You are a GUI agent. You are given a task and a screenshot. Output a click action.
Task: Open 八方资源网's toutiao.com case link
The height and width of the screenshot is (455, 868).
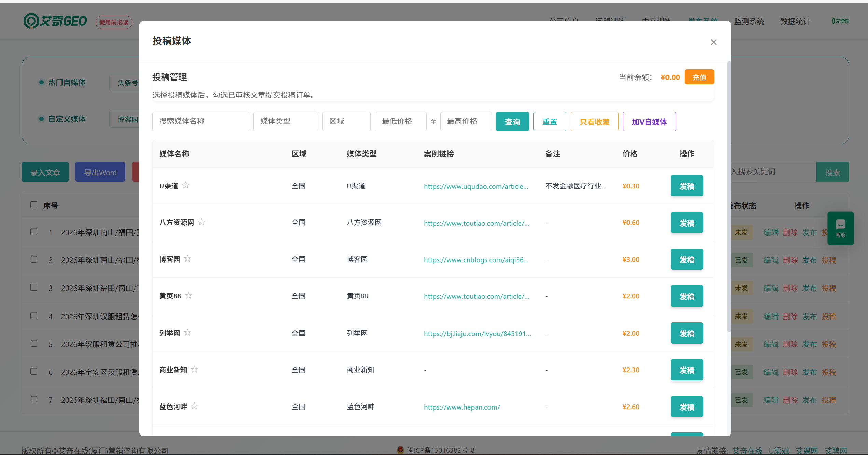click(477, 223)
